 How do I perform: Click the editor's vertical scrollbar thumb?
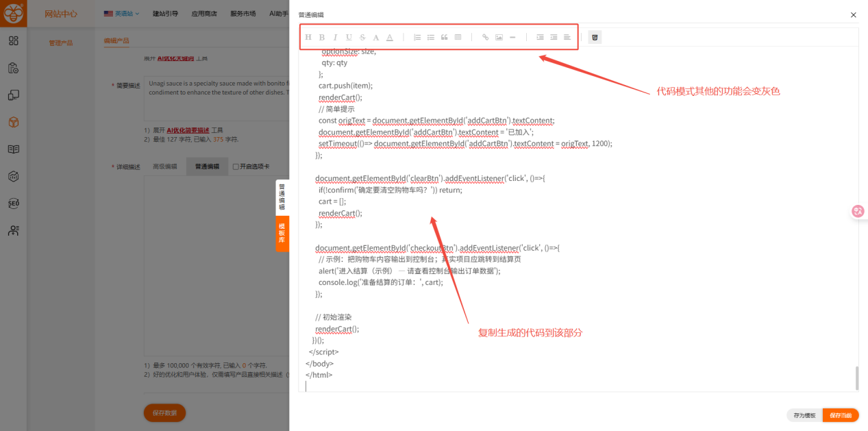click(x=856, y=378)
